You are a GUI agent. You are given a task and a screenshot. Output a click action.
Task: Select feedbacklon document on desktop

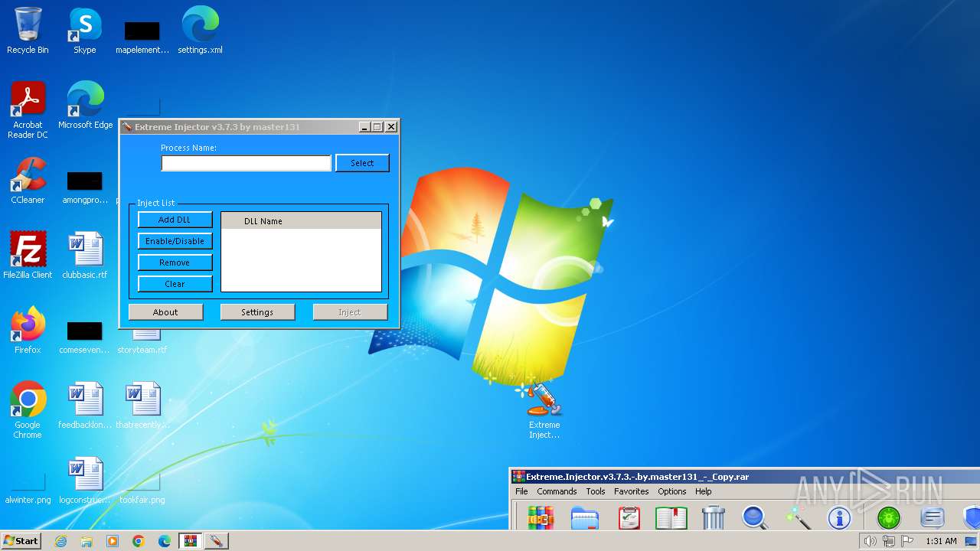click(x=85, y=406)
